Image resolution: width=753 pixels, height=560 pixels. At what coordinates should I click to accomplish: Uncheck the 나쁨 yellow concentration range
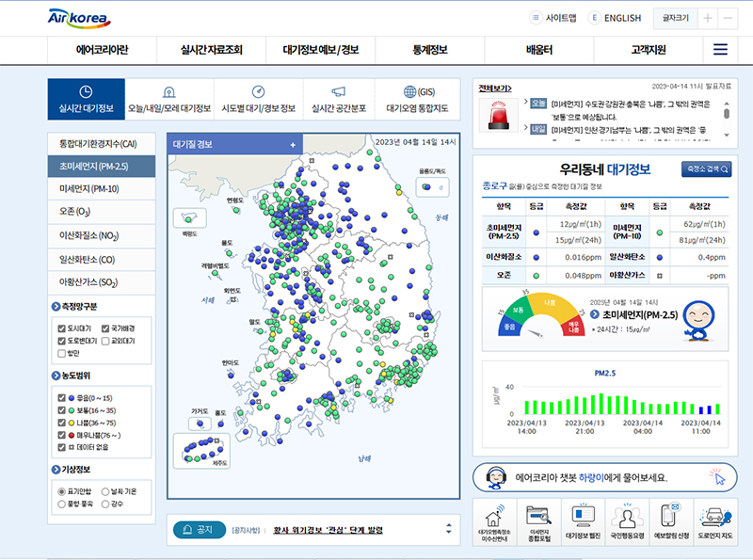coord(62,424)
